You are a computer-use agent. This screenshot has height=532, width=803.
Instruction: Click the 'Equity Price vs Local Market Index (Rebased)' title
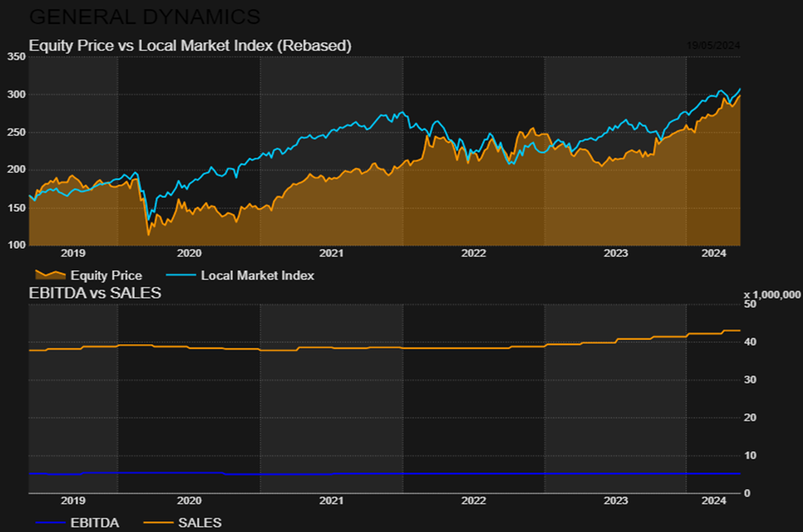(190, 45)
